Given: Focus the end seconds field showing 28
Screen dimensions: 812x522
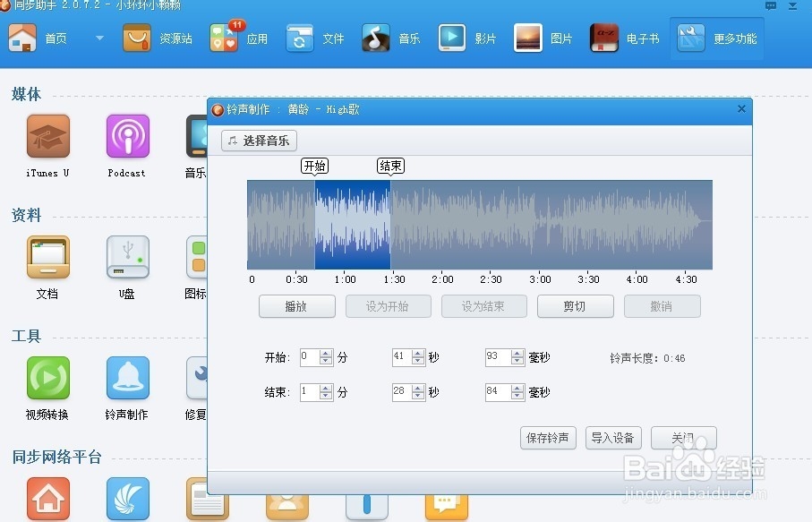Looking at the screenshot, I should 402,391.
